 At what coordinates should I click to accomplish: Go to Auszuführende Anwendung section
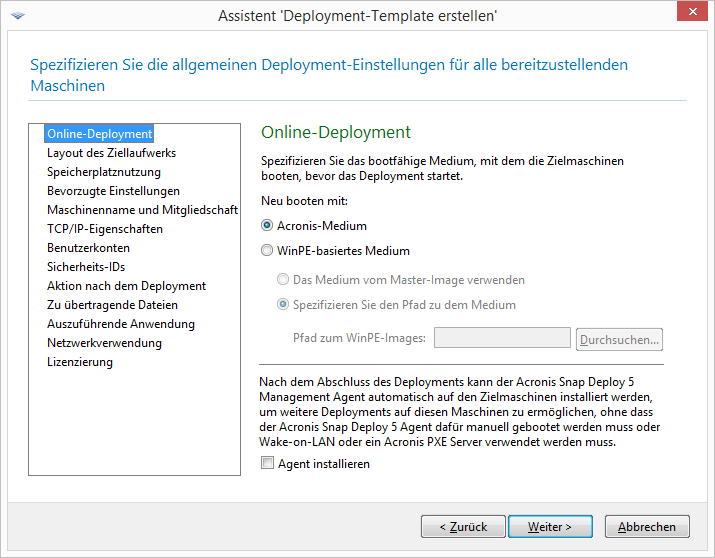click(x=121, y=324)
